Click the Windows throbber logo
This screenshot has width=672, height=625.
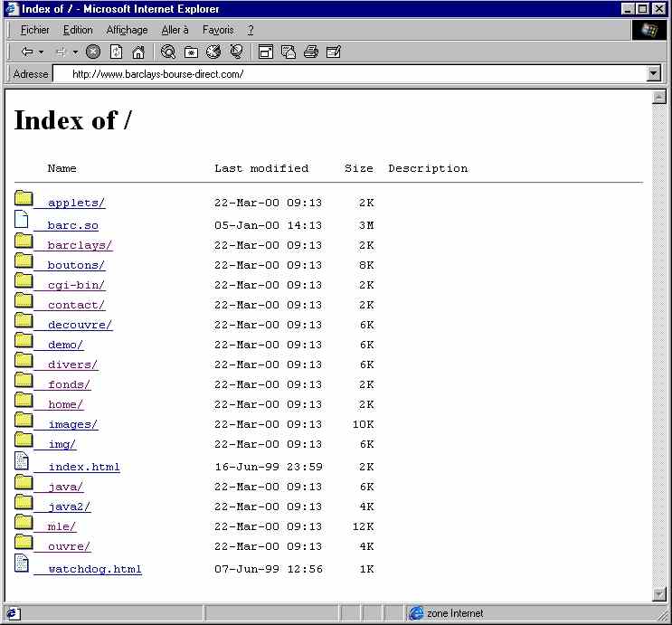point(648,30)
